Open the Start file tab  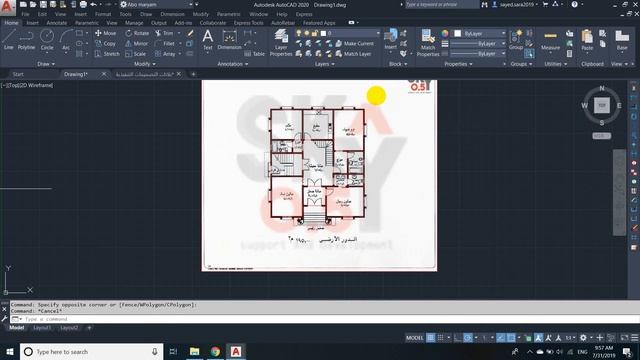(x=18, y=74)
